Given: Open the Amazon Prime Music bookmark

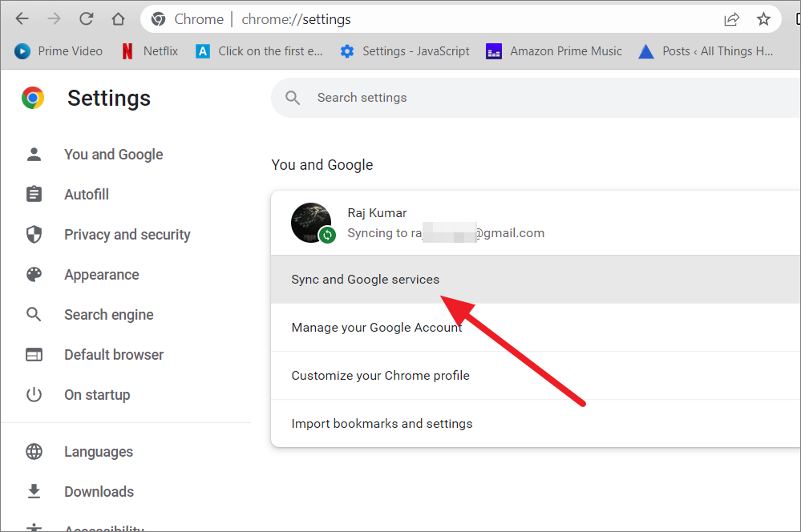Looking at the screenshot, I should pyautogui.click(x=554, y=51).
